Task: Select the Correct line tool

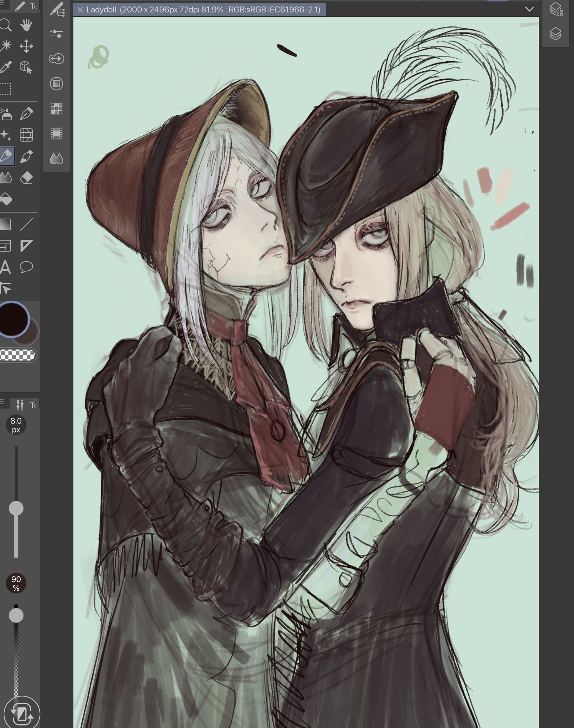Action: (5, 289)
